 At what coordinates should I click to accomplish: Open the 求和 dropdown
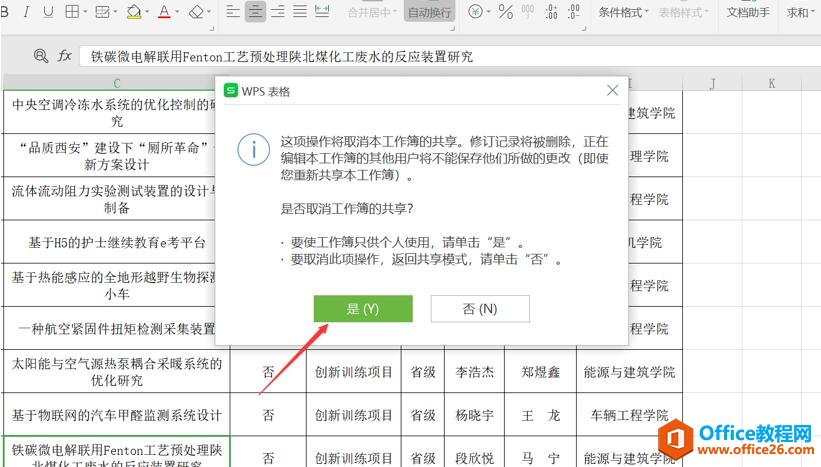(799, 12)
